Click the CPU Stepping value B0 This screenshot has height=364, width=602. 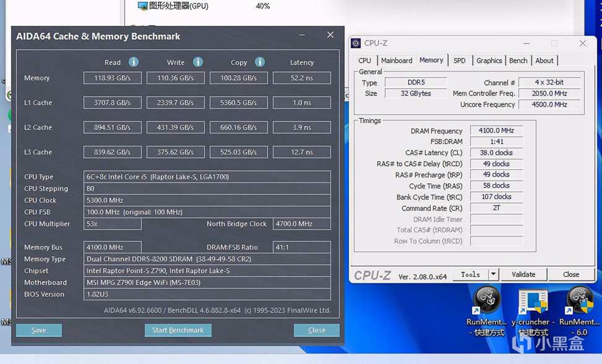(207, 189)
